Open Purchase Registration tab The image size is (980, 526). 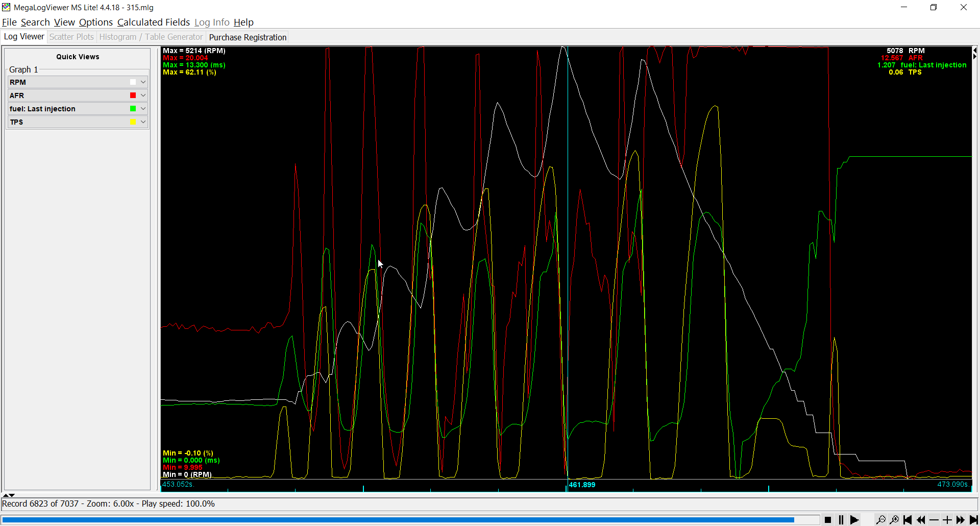(x=248, y=37)
